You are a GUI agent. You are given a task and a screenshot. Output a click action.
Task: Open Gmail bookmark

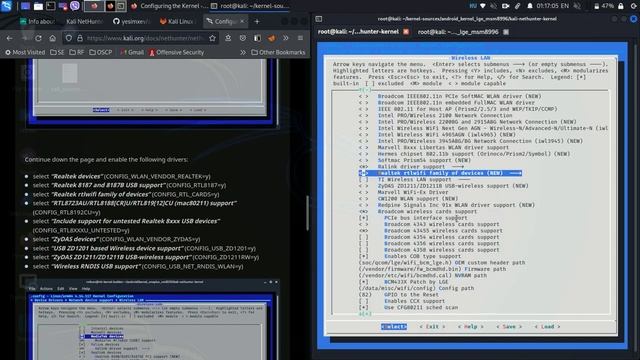[132, 52]
